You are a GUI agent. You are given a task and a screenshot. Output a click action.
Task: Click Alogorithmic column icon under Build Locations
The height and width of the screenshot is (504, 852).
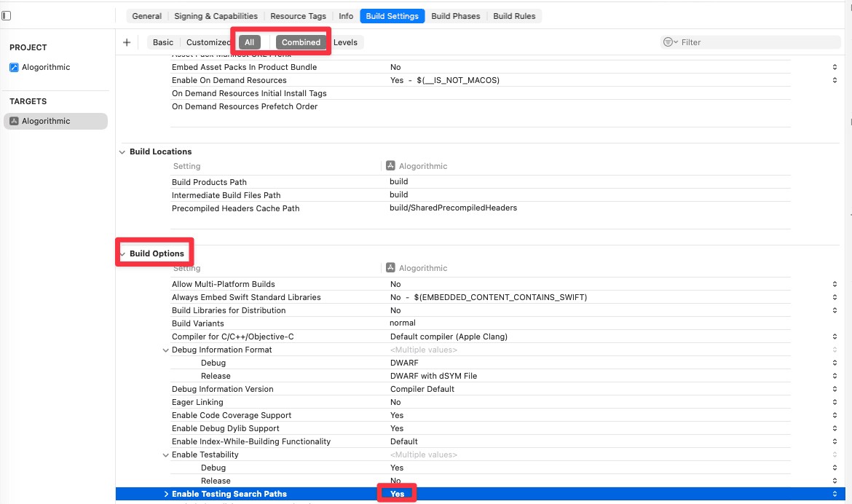point(390,165)
